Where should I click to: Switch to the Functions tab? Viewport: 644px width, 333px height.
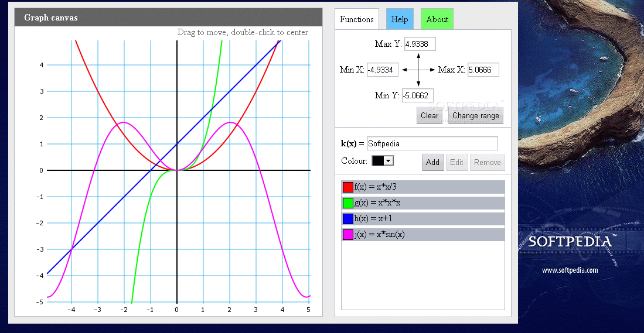(x=356, y=19)
